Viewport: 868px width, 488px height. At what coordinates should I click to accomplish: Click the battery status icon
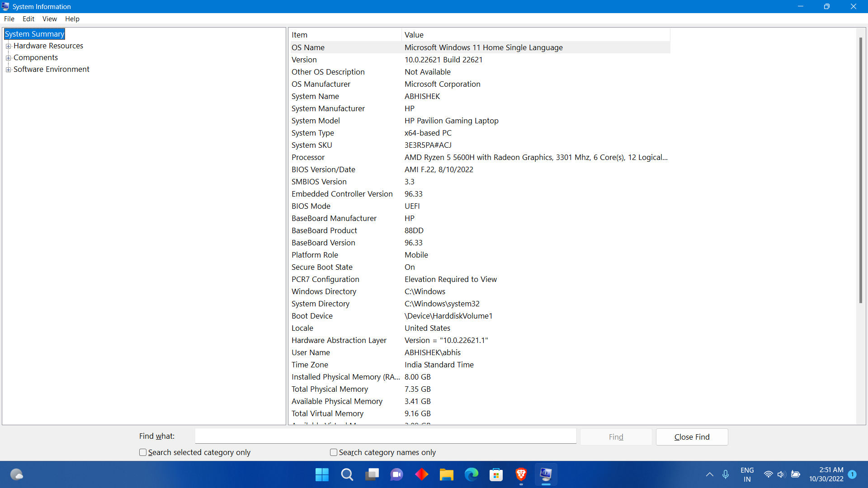tap(796, 474)
